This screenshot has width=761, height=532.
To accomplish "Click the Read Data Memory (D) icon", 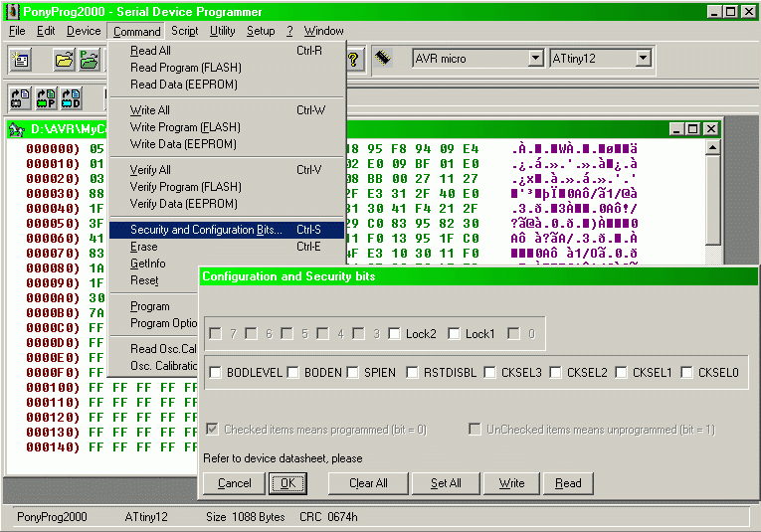I will pyautogui.click(x=72, y=98).
